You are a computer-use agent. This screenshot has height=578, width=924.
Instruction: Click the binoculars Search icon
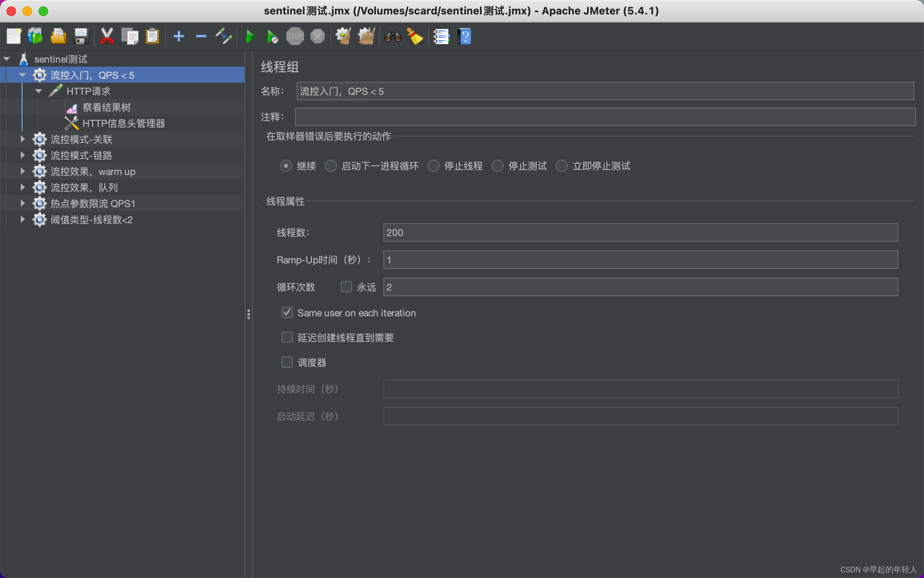click(x=393, y=37)
